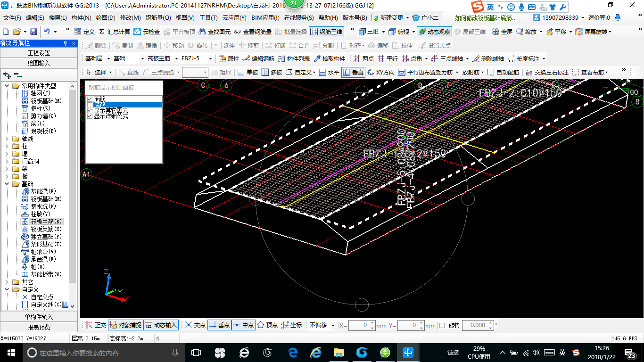Activate 动态观察 dynamic orbit tool
This screenshot has width=644, height=362.
[434, 32]
